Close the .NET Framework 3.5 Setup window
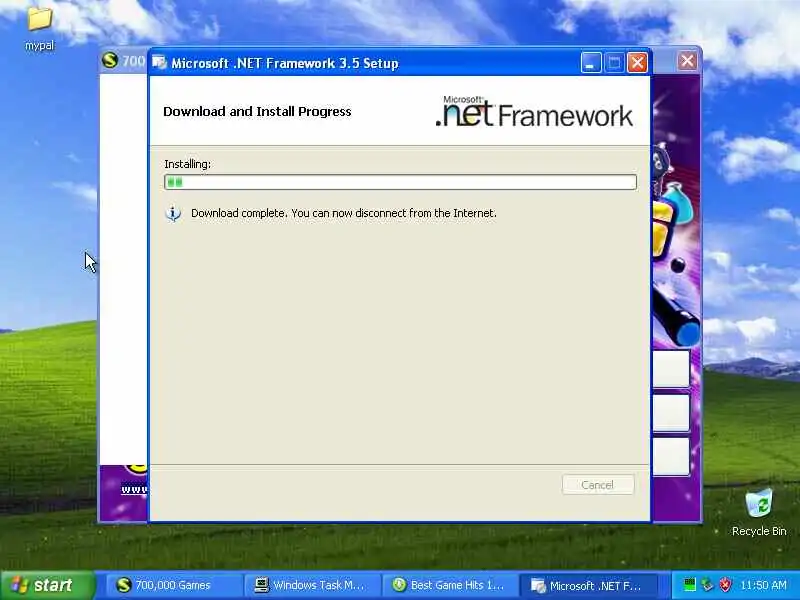The image size is (800, 600). tap(637, 63)
